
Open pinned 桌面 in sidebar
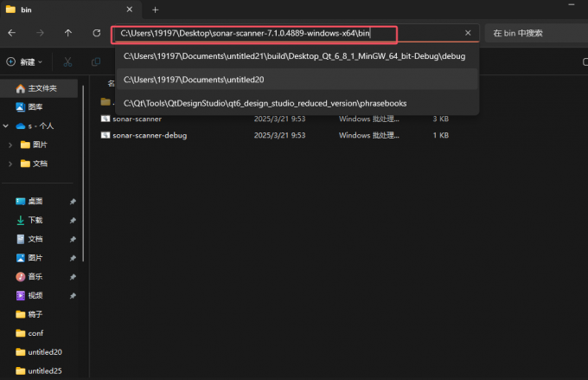[35, 202]
